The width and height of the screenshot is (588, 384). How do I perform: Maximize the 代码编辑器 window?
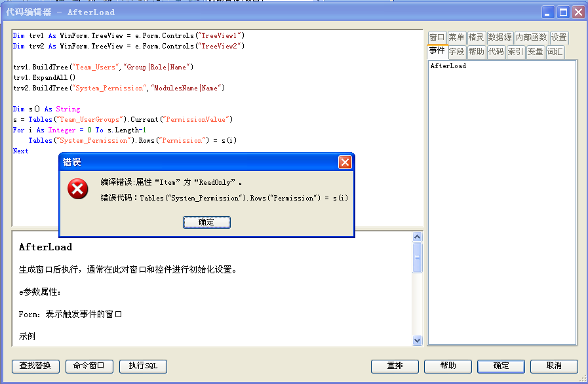(563, 12)
